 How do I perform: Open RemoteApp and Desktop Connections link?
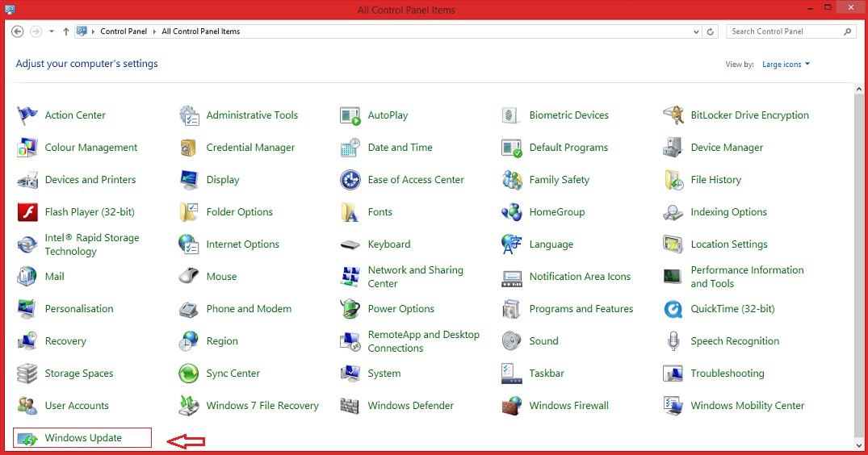tap(424, 341)
